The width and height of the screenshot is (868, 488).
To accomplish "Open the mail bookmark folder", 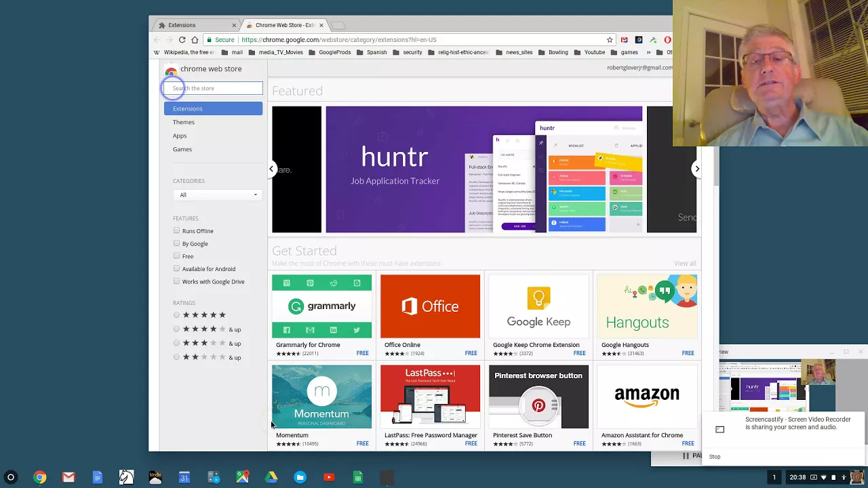I will 231,52.
